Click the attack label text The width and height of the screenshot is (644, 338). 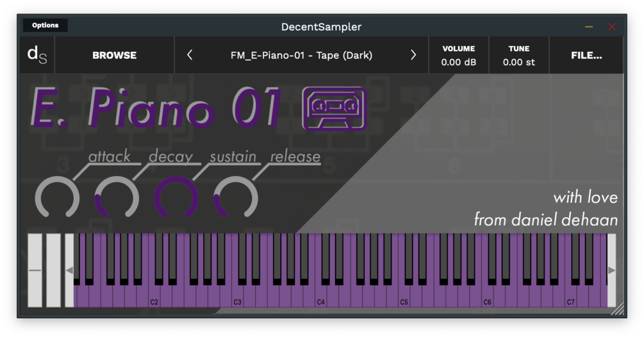tap(109, 156)
